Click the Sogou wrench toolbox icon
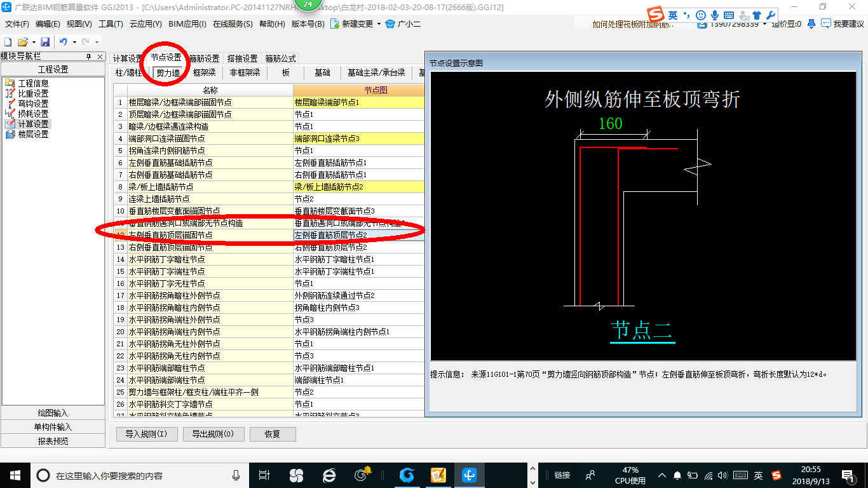 [x=771, y=15]
